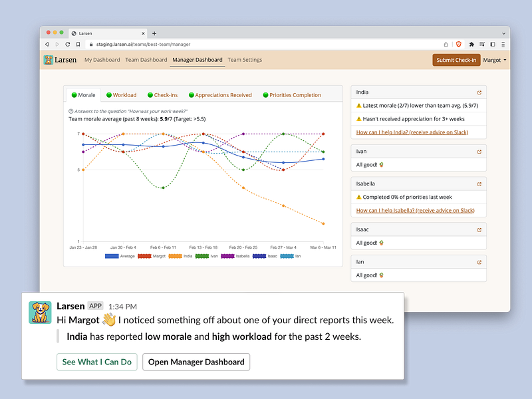Open My Dashboard nav item
The height and width of the screenshot is (399, 532).
[102, 60]
